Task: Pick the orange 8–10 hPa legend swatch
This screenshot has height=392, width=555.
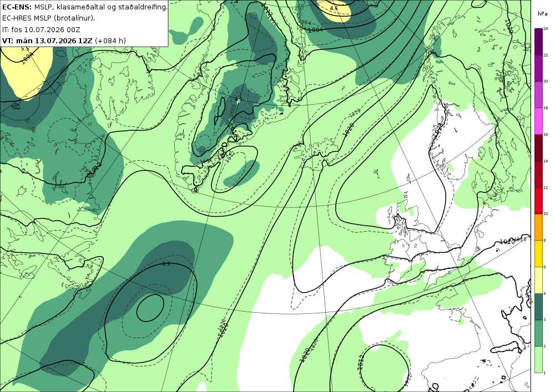Action: (x=538, y=227)
